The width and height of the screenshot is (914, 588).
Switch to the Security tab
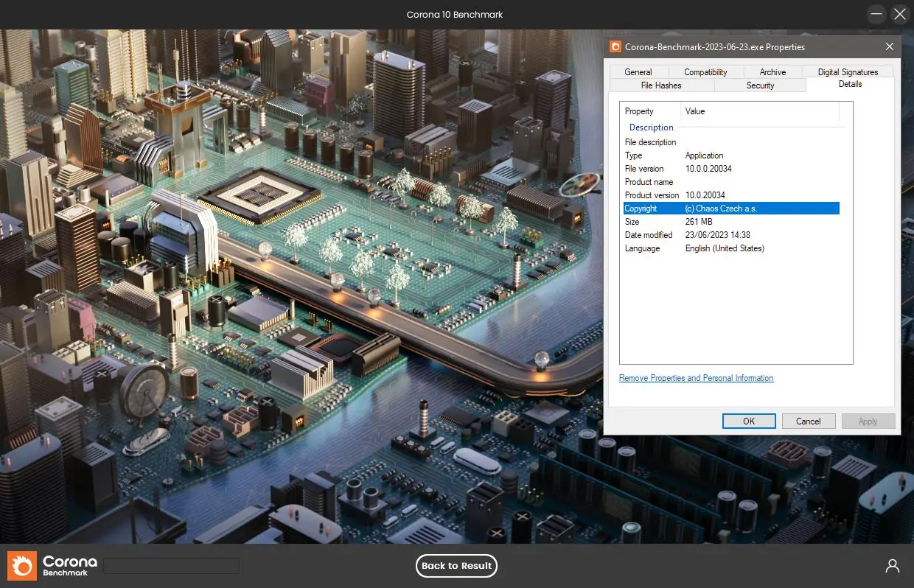click(760, 85)
